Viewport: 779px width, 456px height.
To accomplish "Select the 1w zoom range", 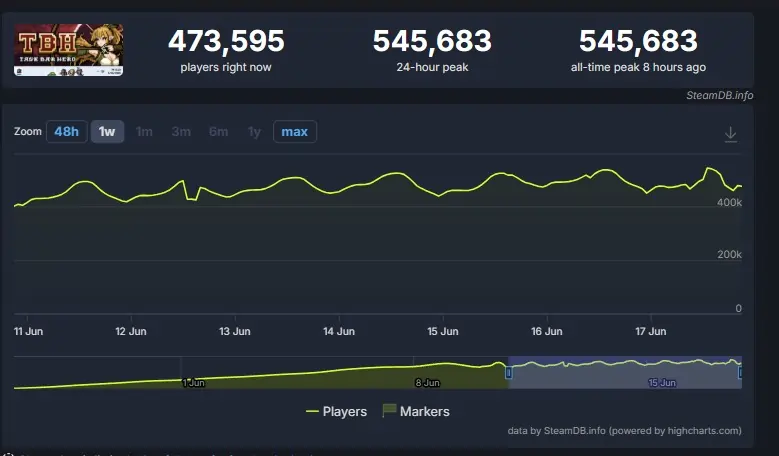I will [107, 132].
